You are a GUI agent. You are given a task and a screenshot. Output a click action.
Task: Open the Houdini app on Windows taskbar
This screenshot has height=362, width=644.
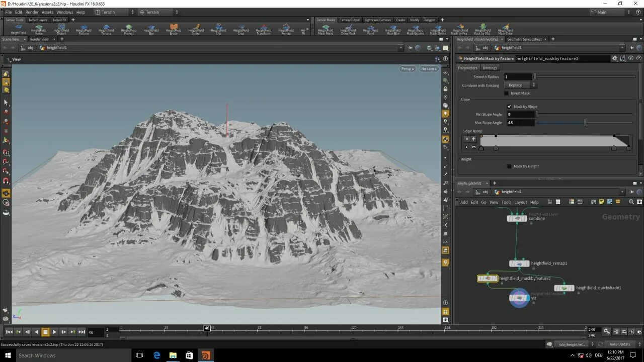click(x=205, y=355)
